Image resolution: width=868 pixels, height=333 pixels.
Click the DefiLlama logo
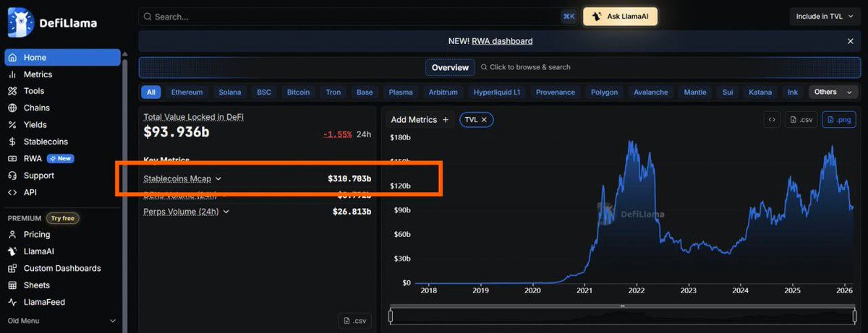point(51,22)
